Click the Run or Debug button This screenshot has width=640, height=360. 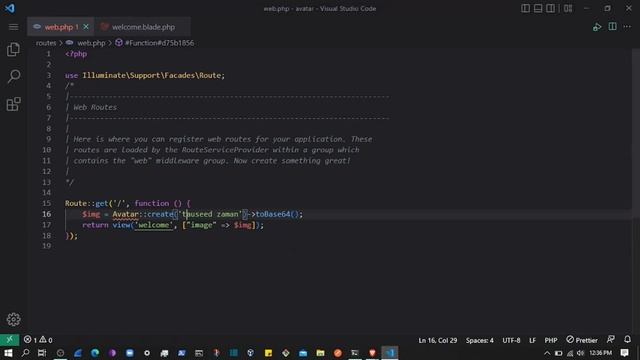597,27
